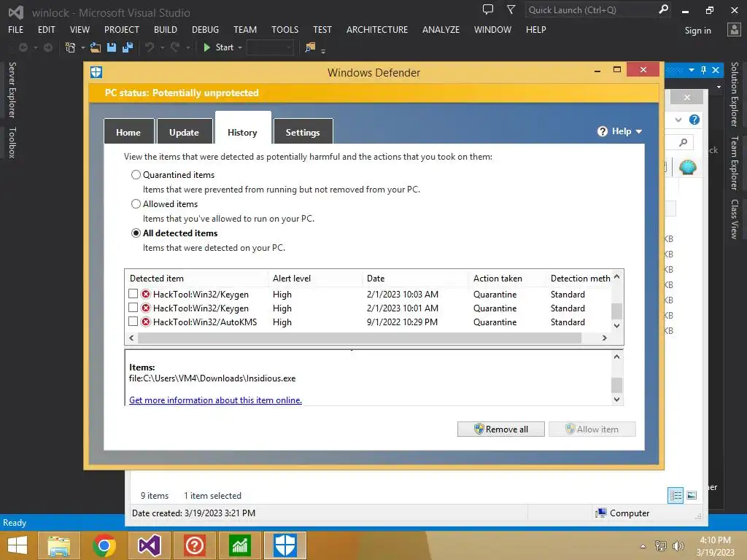
Task: Open the Settings tab in Windows Defender
Action: pos(303,131)
